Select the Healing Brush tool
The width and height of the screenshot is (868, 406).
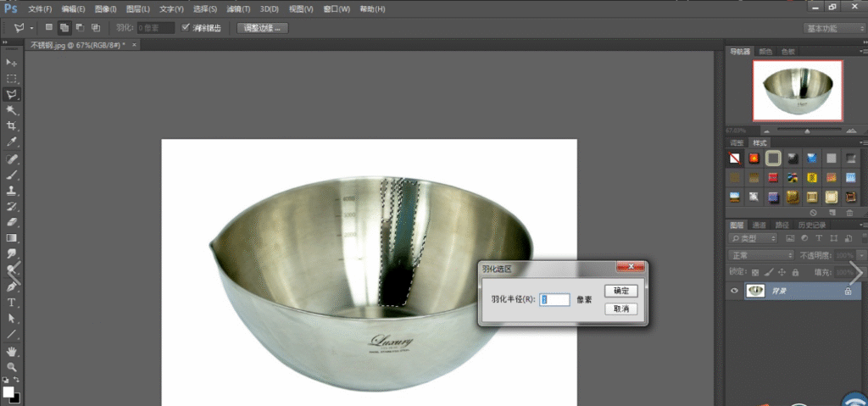11,159
